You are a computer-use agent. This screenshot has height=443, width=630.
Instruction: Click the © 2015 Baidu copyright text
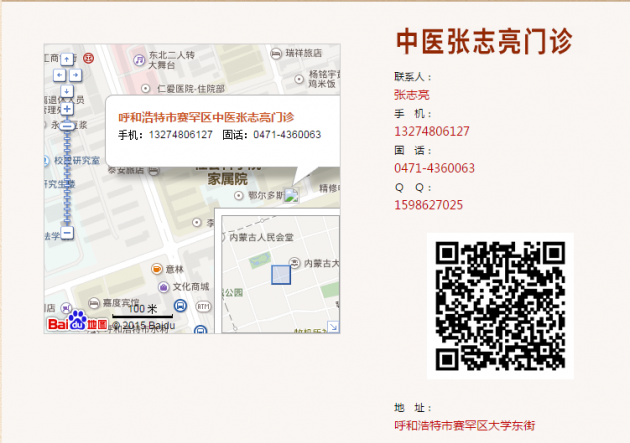tap(143, 325)
